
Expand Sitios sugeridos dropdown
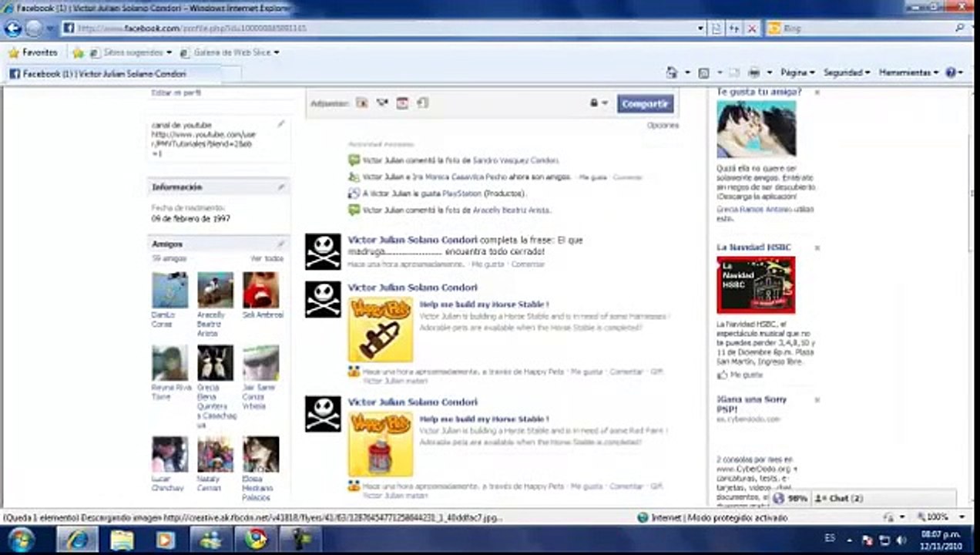point(169,52)
